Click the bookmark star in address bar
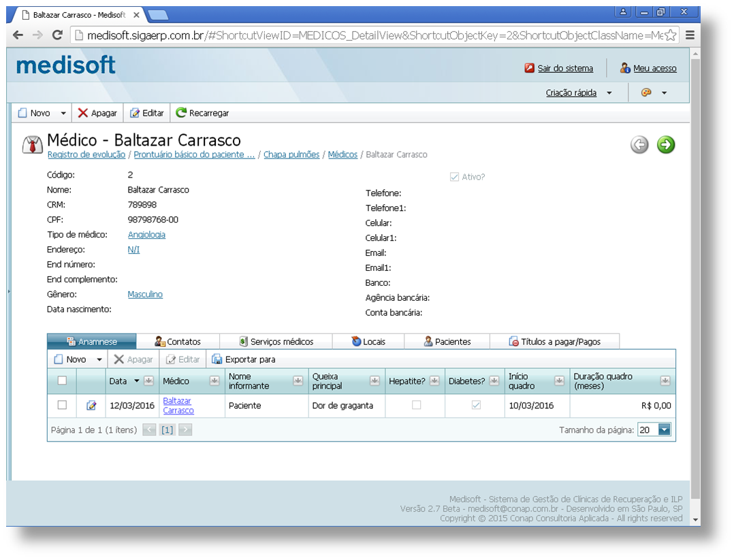This screenshot has width=734, height=560. (x=670, y=35)
